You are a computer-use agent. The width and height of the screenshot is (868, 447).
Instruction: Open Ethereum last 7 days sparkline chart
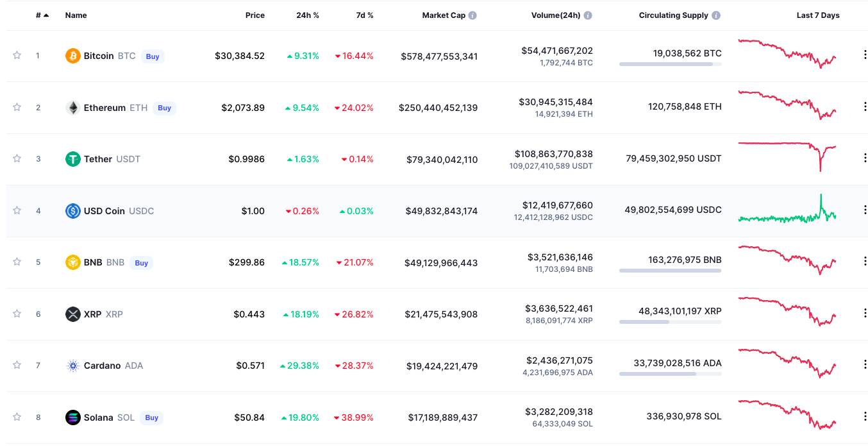[x=787, y=106]
